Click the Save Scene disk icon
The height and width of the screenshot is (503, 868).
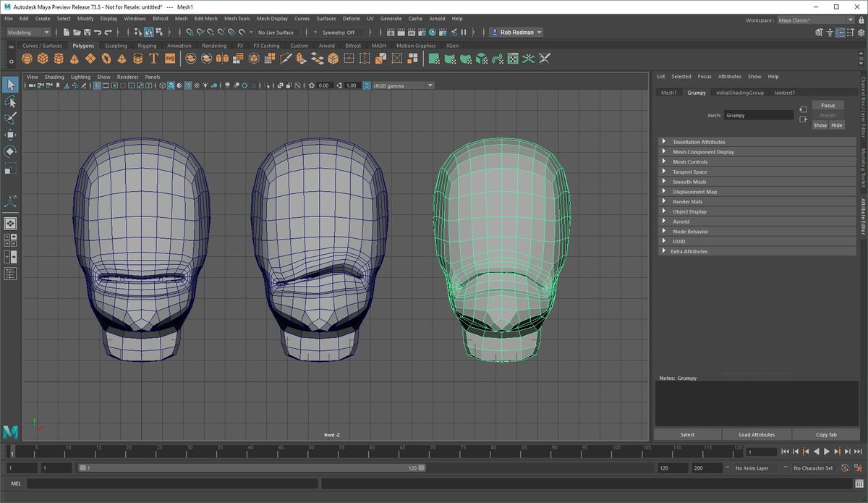pyautogui.click(x=87, y=32)
